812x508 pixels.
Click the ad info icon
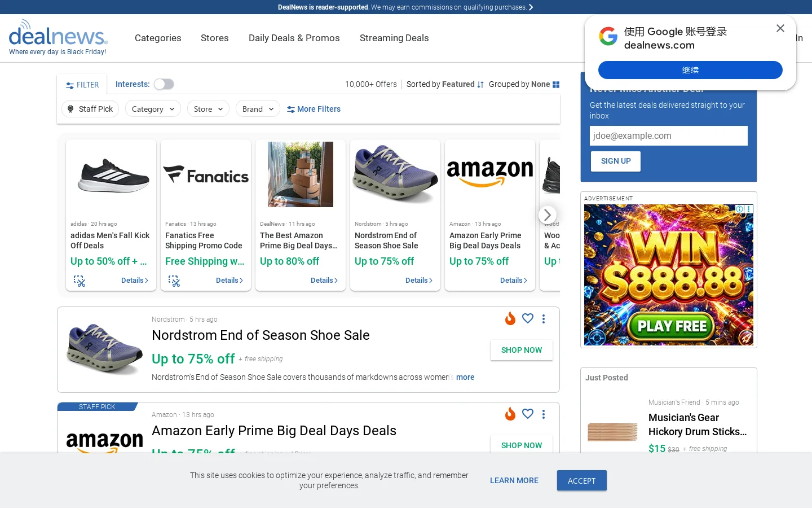(740, 209)
